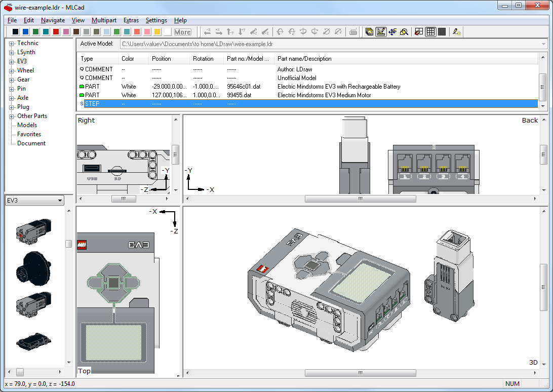The width and height of the screenshot is (553, 392).
Task: Select the fine grid toolbar icon
Action: tap(442, 32)
